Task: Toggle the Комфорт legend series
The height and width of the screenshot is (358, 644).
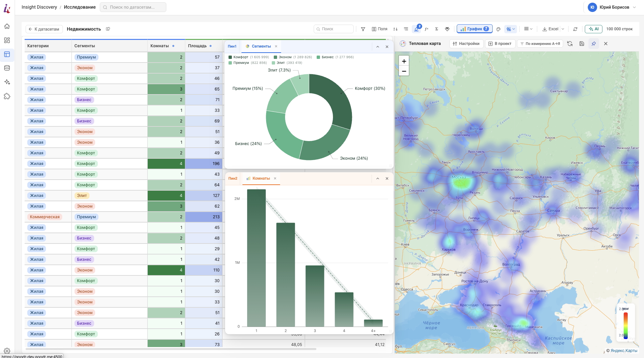Action: (x=249, y=57)
